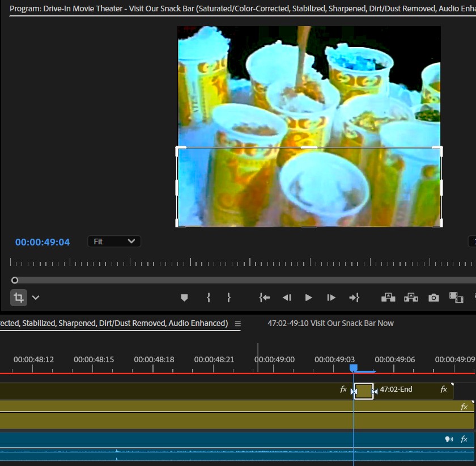The width and height of the screenshot is (476, 466).
Task: Set the Mark In point
Action: (209, 298)
